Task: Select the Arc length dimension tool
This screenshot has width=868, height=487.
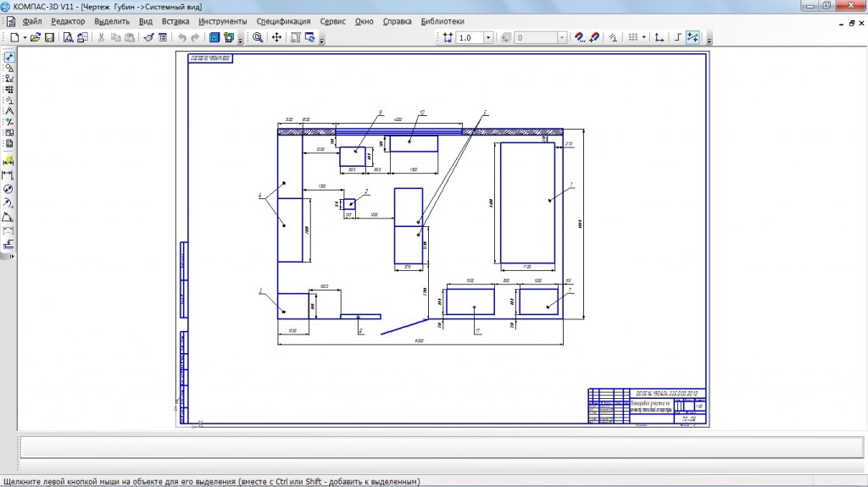Action: [8, 230]
